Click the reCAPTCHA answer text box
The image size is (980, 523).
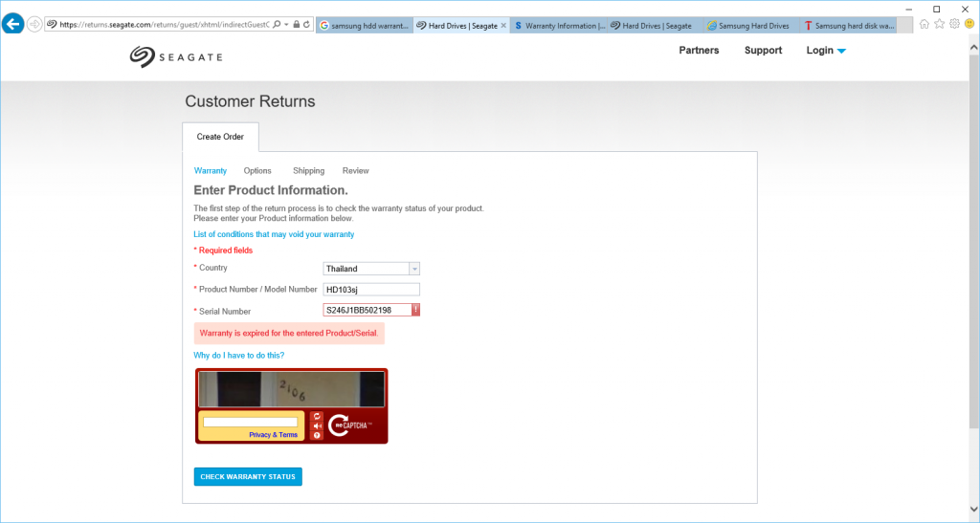[250, 422]
